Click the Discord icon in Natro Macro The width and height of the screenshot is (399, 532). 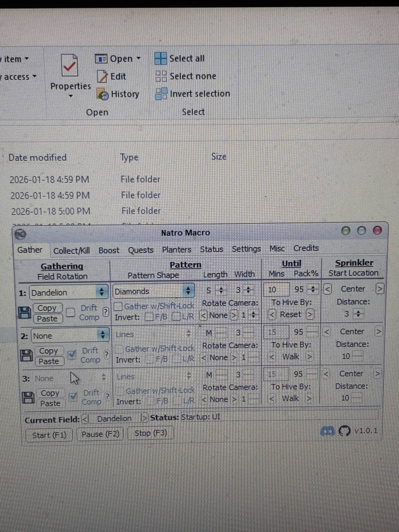tap(328, 431)
